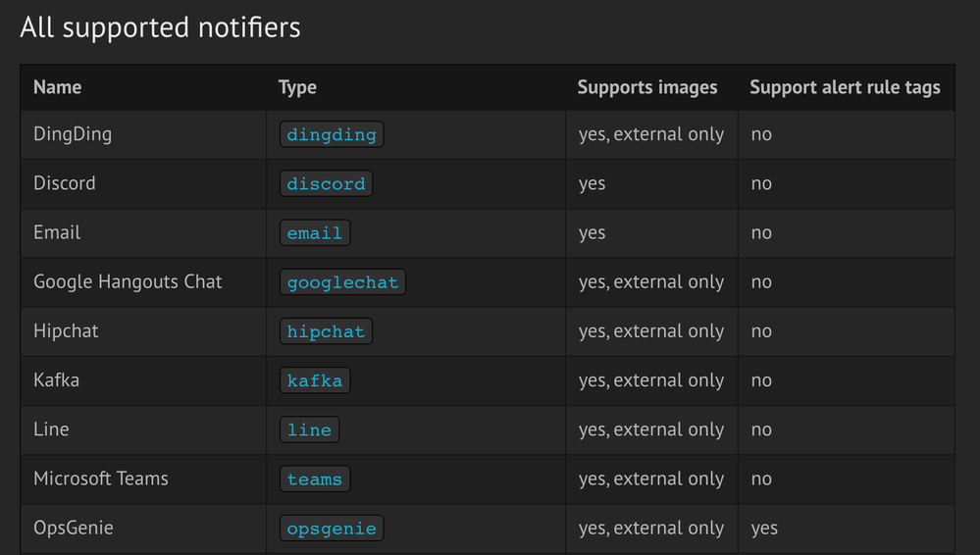Click the 'email' type code tag
Image resolution: width=980 pixels, height=555 pixels.
[315, 233]
